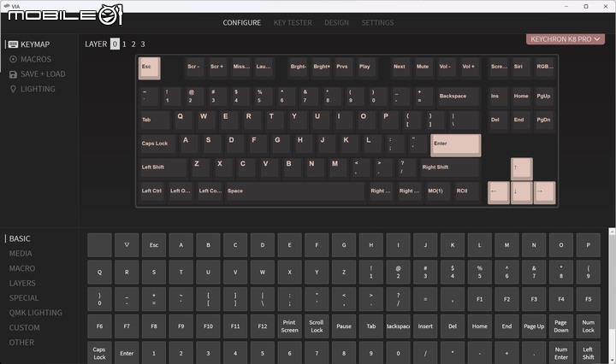Select layer 0
The image size is (616, 364).
coord(115,44)
